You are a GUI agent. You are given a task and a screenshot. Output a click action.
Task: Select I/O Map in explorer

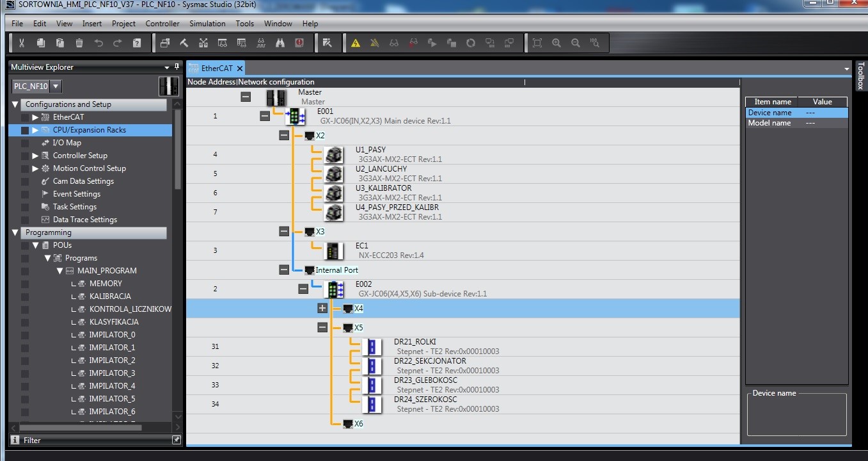[x=67, y=143]
